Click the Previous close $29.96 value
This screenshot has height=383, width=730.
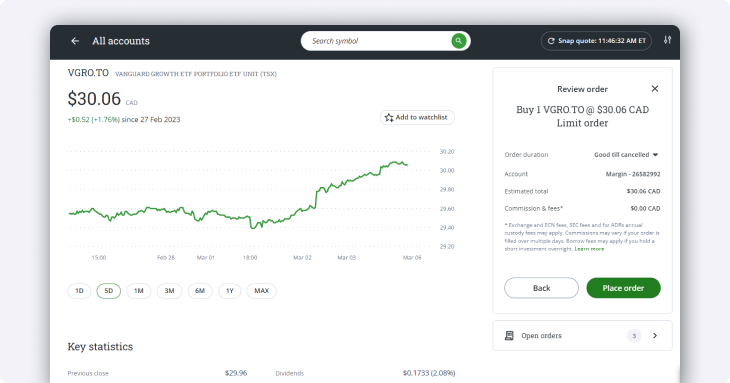click(236, 373)
